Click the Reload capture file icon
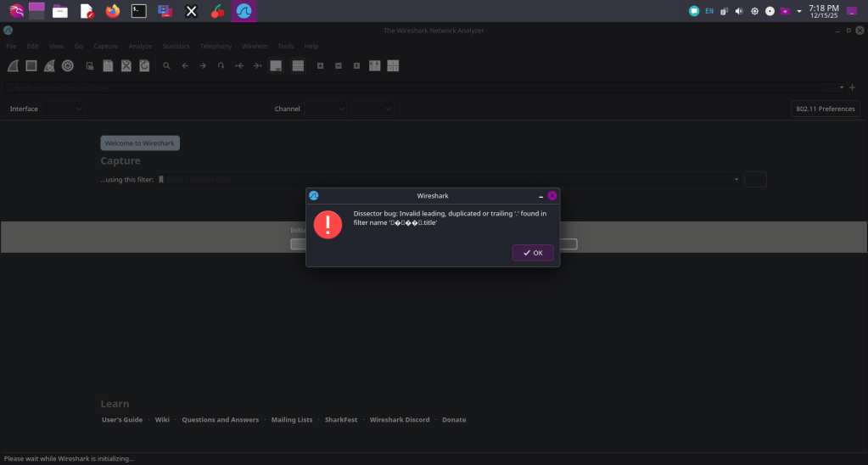This screenshot has height=465, width=868. click(x=144, y=65)
